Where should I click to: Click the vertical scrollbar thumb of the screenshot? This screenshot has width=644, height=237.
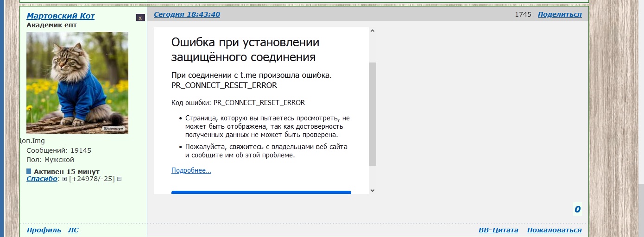[x=372, y=113]
